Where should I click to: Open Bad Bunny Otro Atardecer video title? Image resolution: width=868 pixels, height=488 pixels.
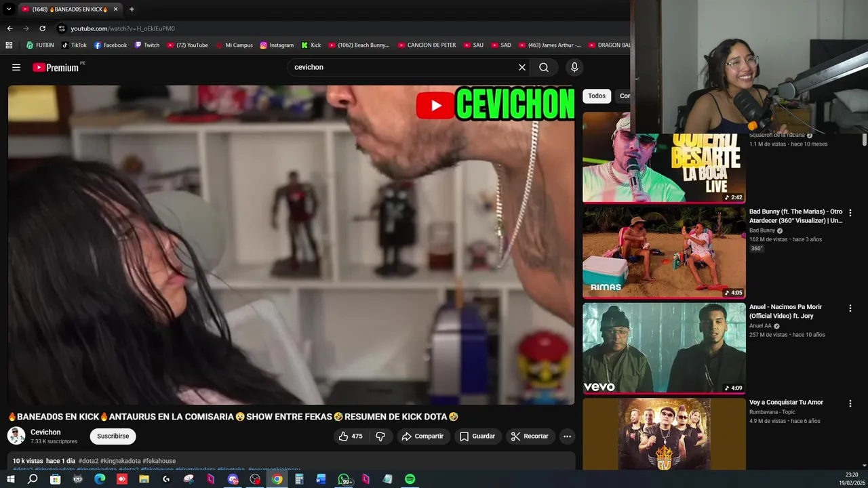795,216
